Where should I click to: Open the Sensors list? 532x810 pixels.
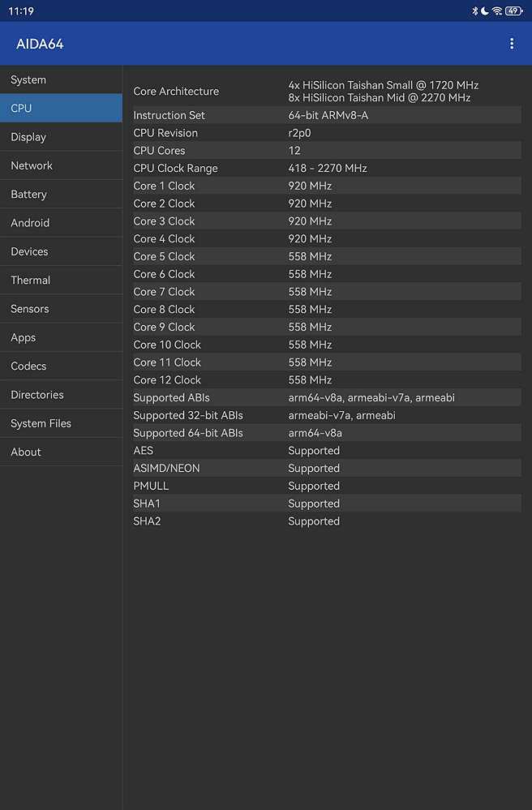point(61,309)
